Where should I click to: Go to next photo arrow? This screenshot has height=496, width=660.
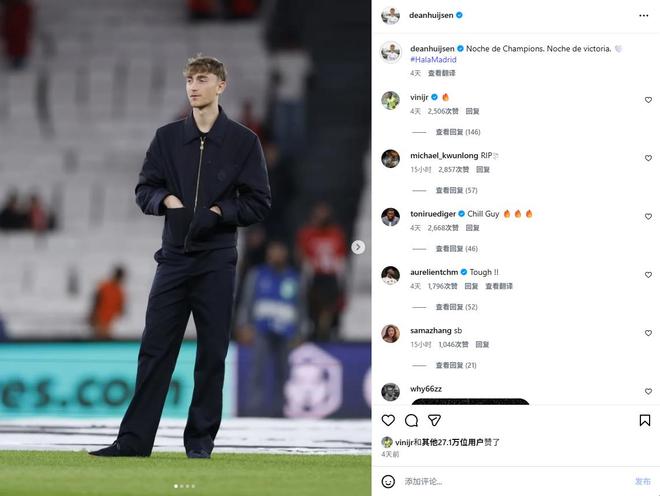[358, 247]
